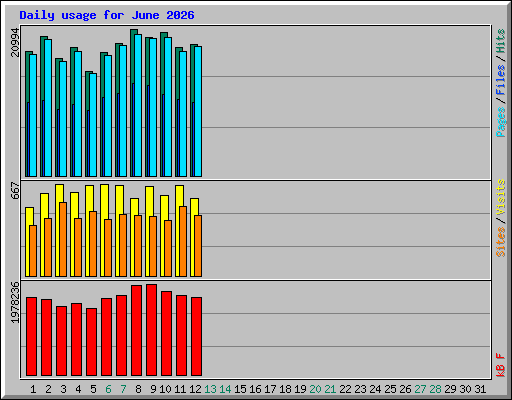Click the green 'Hits' legend label

(x=501, y=41)
